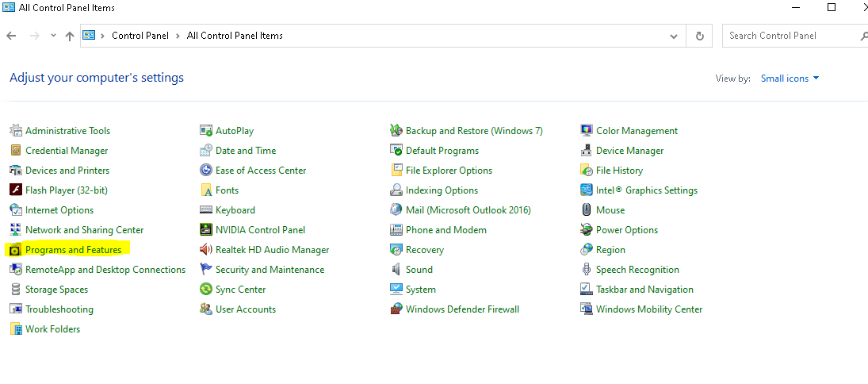
Task: Expand chevron after Control Panel breadcrumb
Action: [178, 36]
